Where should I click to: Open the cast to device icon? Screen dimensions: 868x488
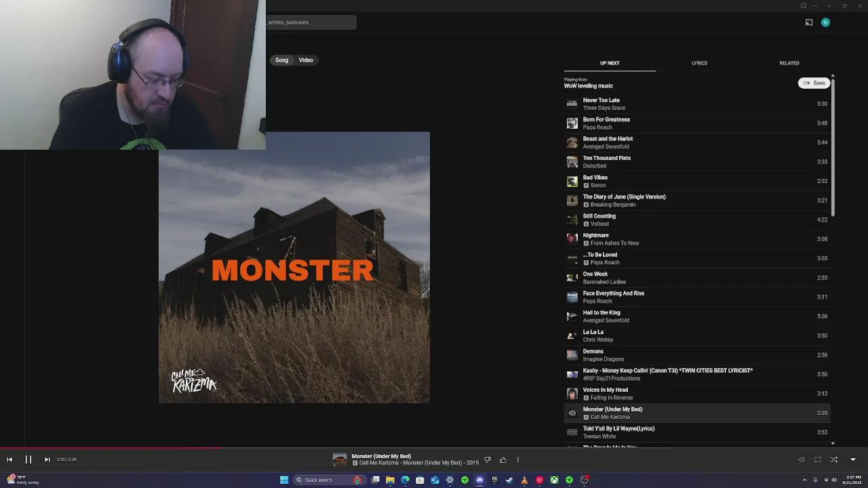(809, 22)
